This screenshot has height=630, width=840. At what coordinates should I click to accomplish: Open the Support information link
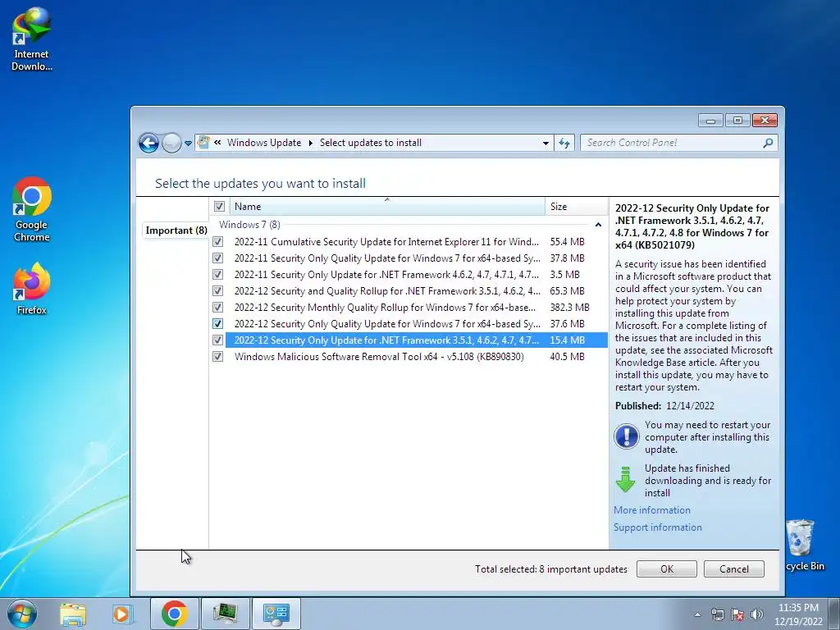click(x=657, y=527)
